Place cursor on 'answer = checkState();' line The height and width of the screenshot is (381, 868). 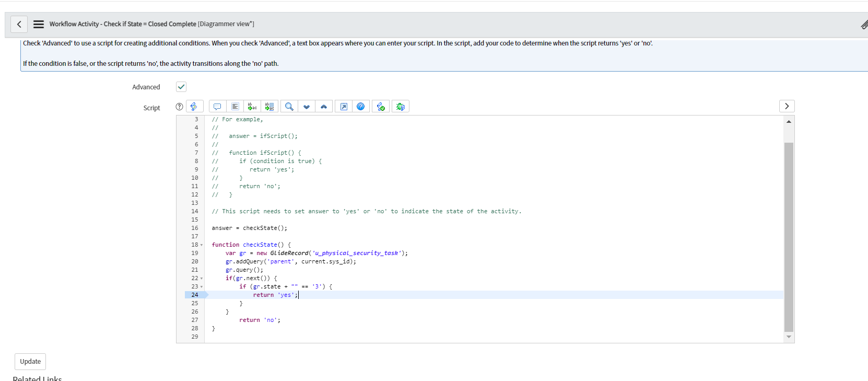[249, 228]
